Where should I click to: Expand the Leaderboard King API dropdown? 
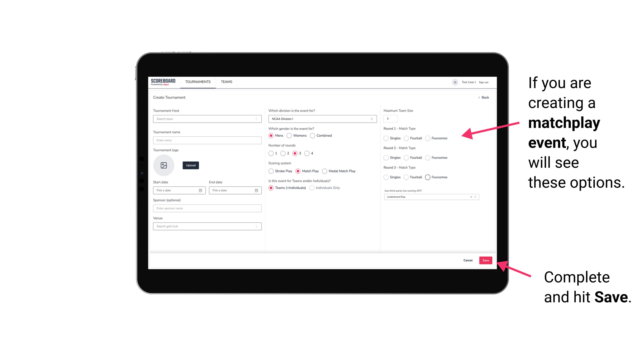475,197
